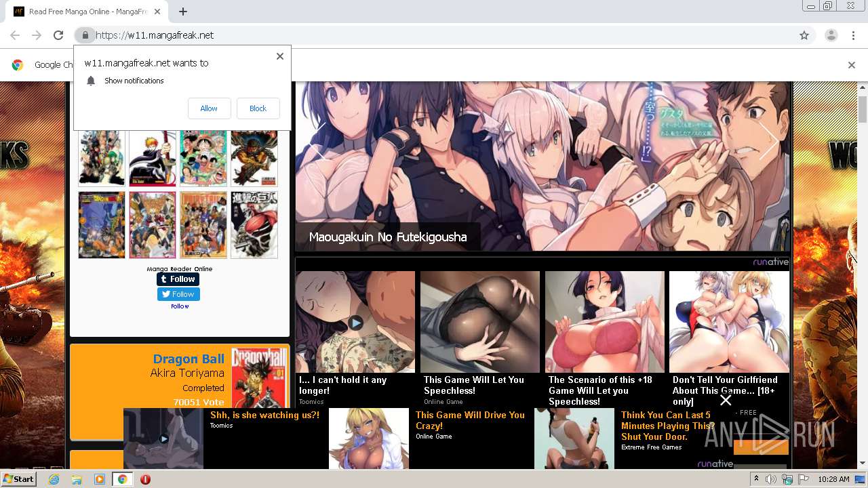This screenshot has width=868, height=488.
Task: Open the Attack on Titan cover thumbnail
Action: [254, 225]
